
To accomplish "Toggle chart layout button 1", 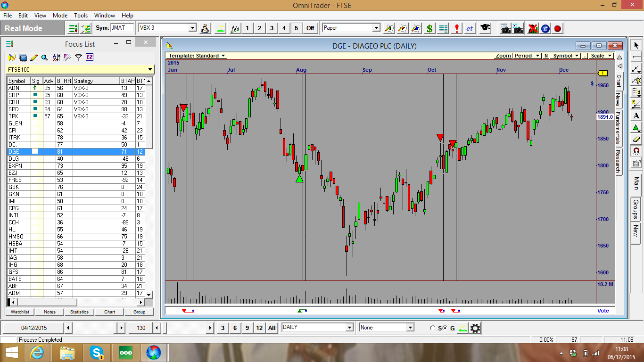I will point(247,28).
